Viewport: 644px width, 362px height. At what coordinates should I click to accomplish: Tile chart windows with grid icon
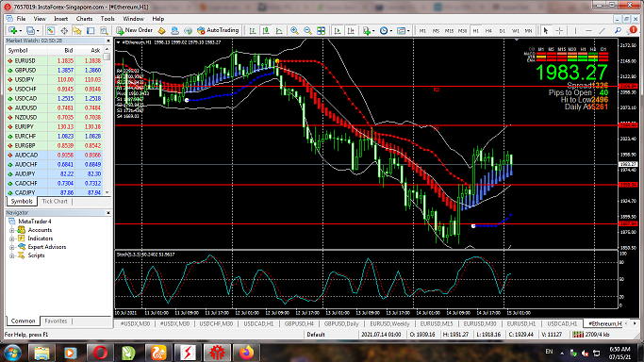click(x=322, y=31)
